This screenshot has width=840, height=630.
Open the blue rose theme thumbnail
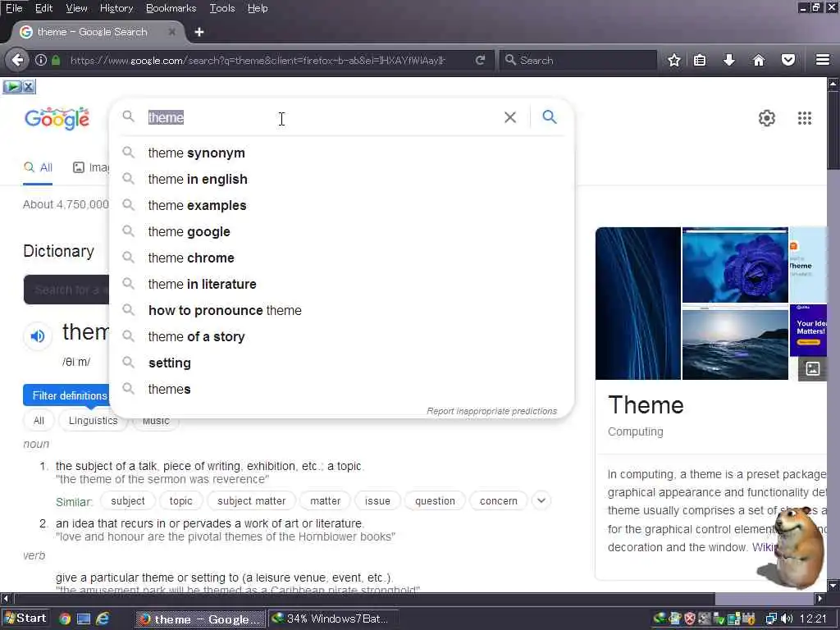735,265
